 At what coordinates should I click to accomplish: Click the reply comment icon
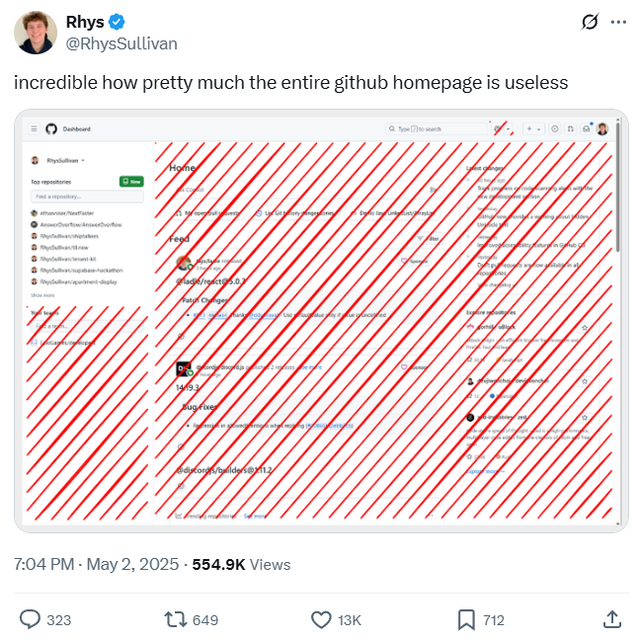click(31, 619)
